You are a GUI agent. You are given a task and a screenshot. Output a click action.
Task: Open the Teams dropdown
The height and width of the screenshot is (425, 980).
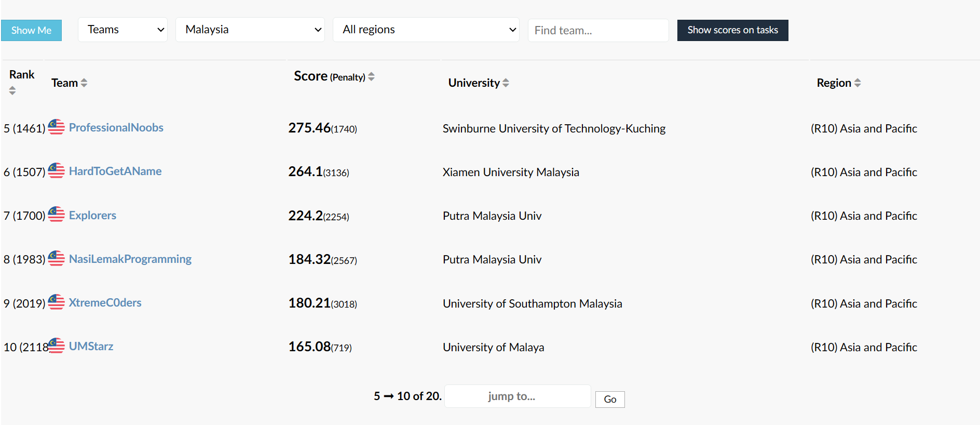(x=122, y=30)
